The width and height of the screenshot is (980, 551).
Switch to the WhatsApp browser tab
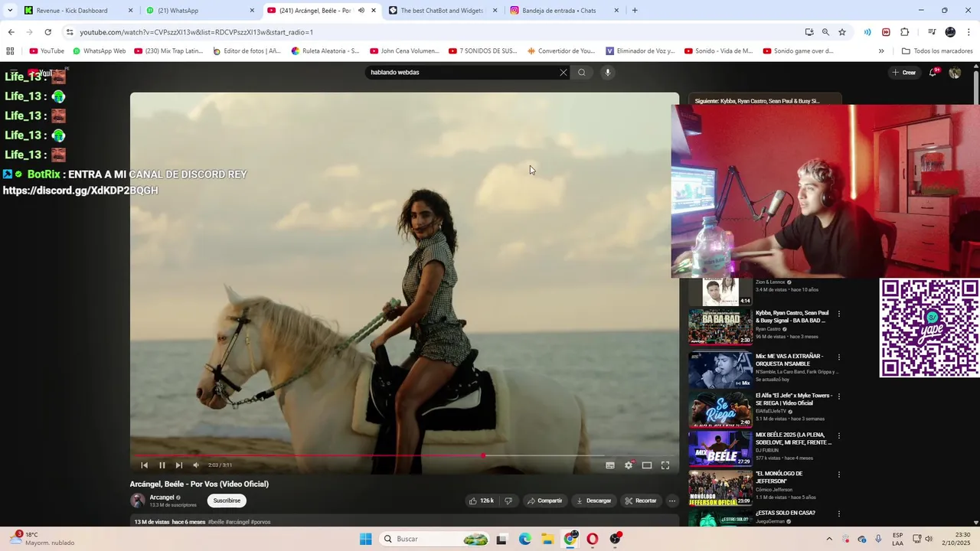click(201, 11)
